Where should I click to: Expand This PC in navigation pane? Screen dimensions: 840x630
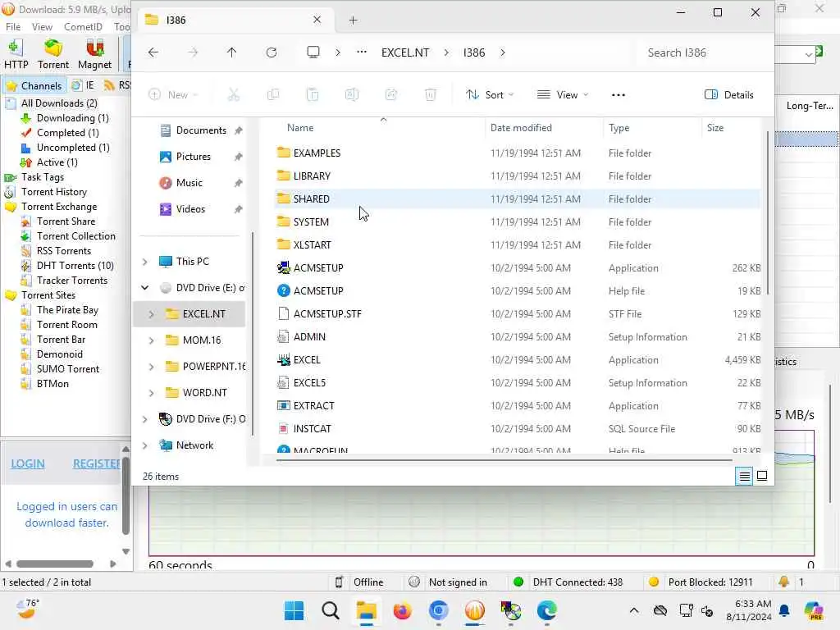point(144,262)
